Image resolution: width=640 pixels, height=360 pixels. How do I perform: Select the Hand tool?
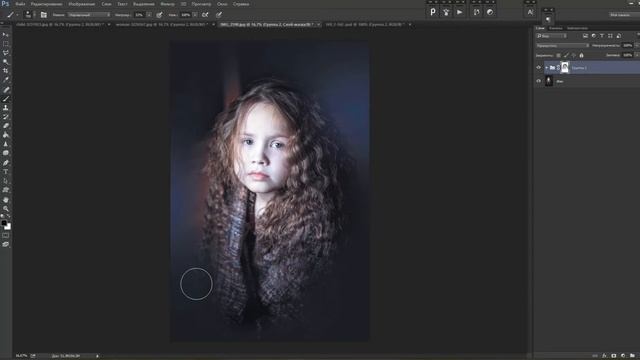pos(6,200)
